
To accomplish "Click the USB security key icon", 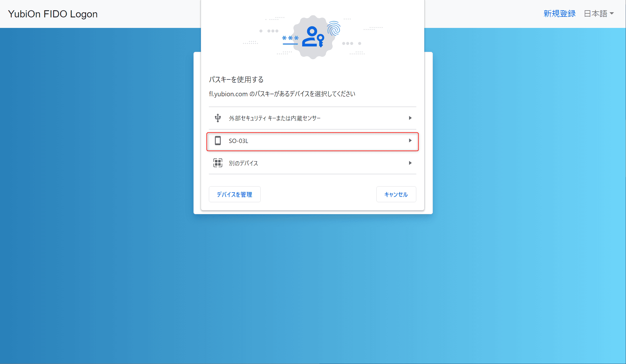I will (218, 118).
